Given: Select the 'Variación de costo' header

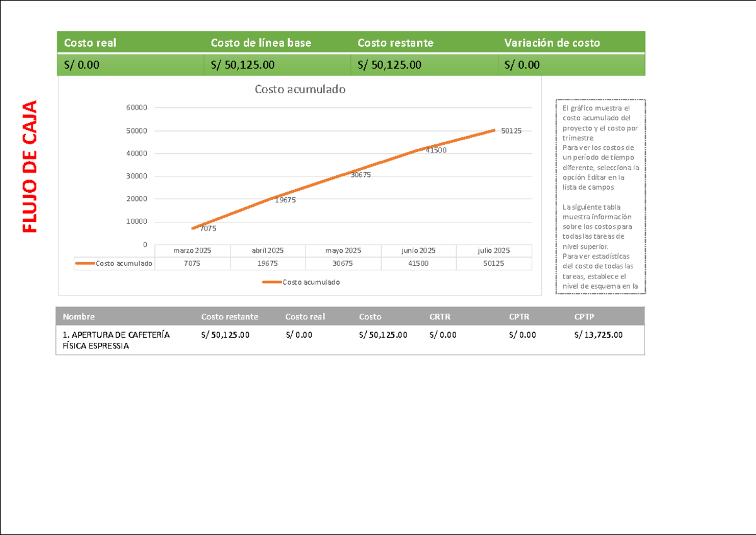Looking at the screenshot, I should [552, 43].
